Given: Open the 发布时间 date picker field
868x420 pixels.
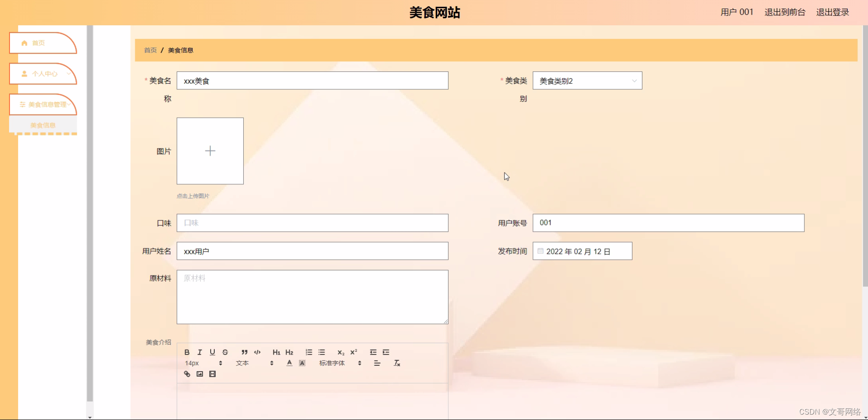Looking at the screenshot, I should pyautogui.click(x=582, y=251).
